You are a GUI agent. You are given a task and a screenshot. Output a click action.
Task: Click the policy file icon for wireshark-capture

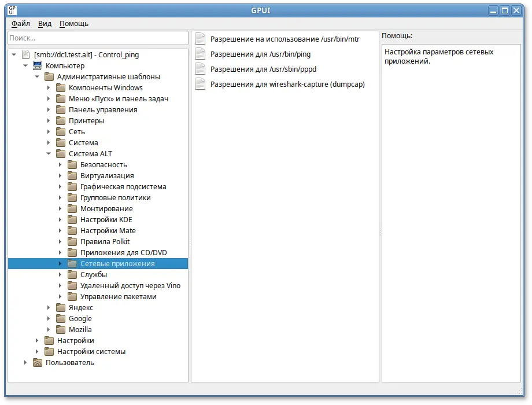(200, 84)
